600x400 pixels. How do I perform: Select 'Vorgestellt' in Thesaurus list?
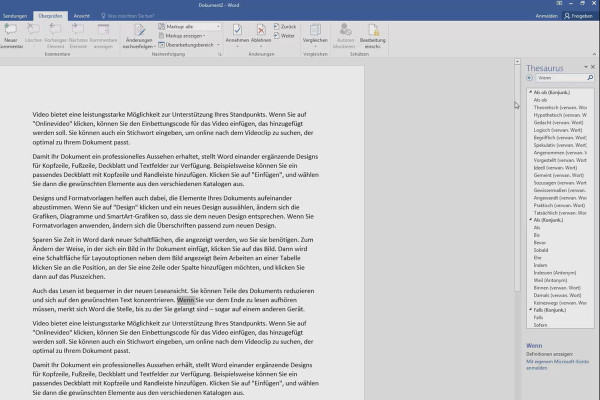(x=560, y=160)
